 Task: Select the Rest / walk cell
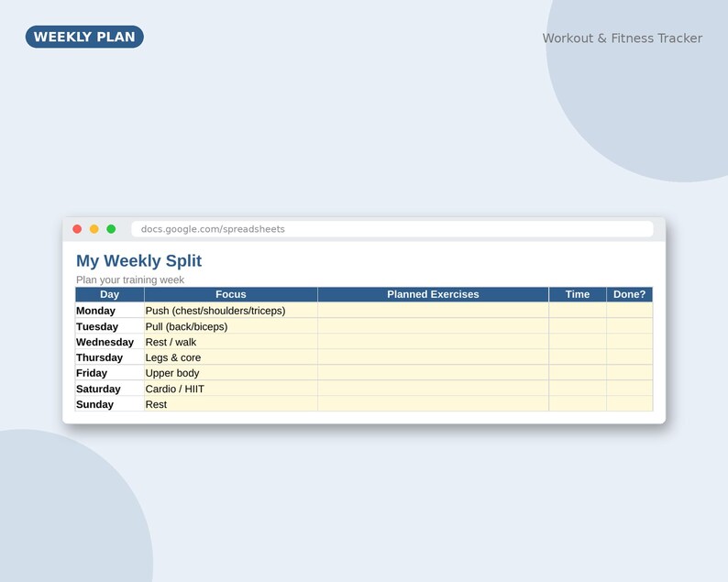click(231, 342)
